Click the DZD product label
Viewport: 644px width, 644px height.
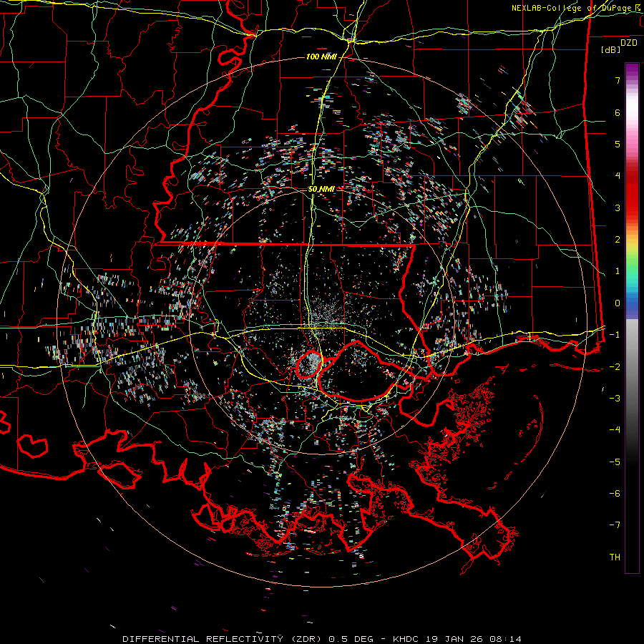629,43
